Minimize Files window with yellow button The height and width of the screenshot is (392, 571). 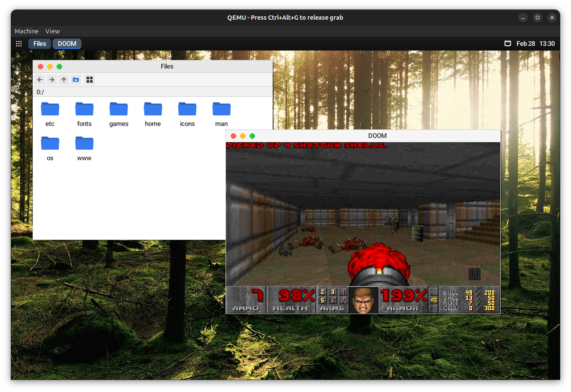(50, 66)
